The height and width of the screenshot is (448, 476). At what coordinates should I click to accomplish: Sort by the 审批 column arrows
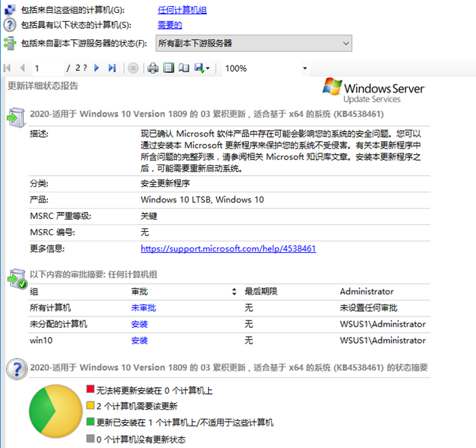pyautogui.click(x=234, y=292)
